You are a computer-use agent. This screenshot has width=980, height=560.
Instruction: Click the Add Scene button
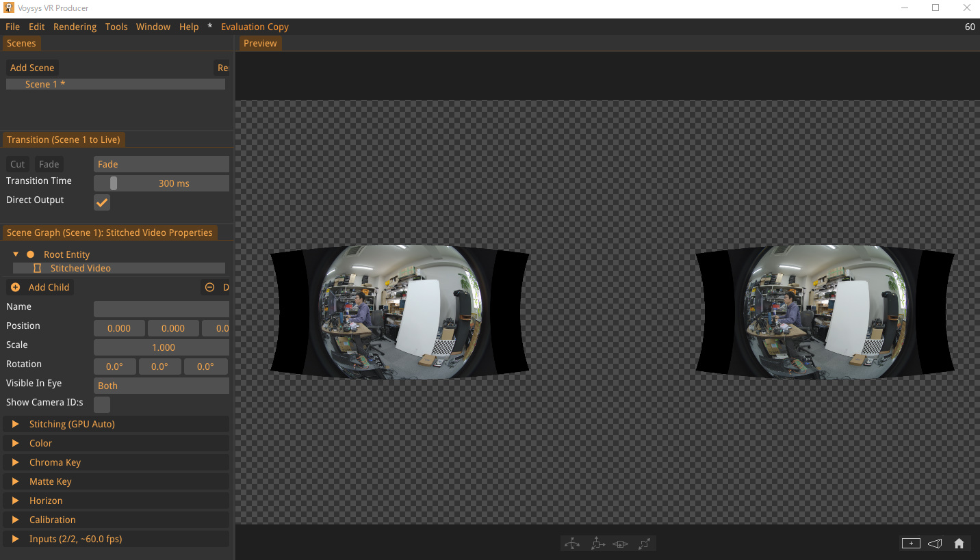pos(32,68)
